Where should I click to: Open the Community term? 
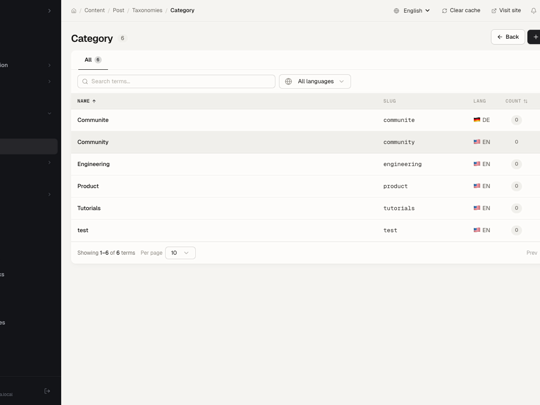pos(93,142)
